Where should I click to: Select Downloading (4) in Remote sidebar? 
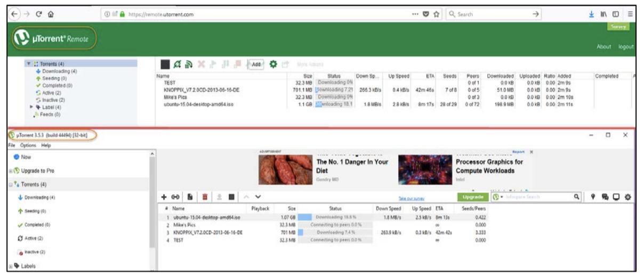pos(56,71)
